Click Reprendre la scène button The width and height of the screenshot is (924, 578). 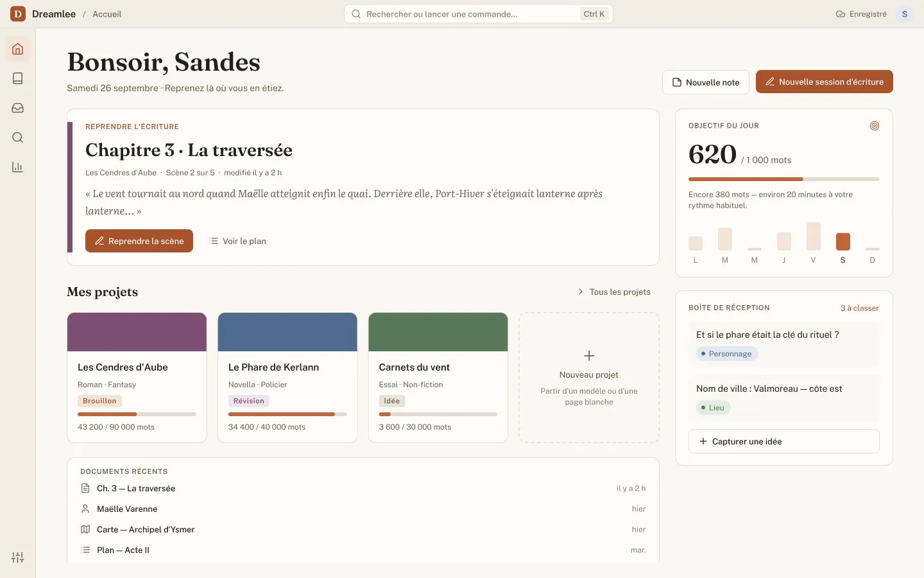tap(139, 241)
